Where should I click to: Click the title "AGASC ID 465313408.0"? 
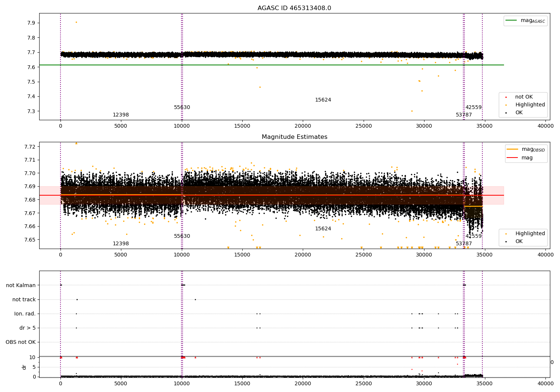coord(294,8)
